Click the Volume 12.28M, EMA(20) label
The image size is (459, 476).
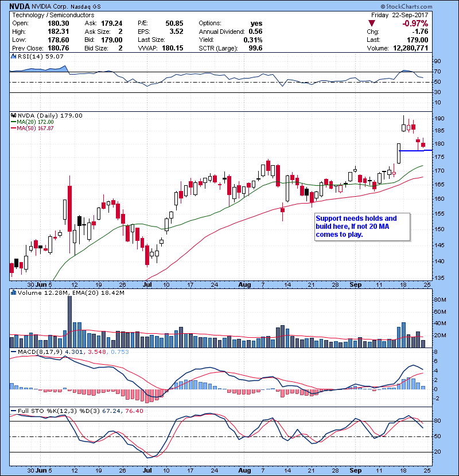[x=71, y=293]
